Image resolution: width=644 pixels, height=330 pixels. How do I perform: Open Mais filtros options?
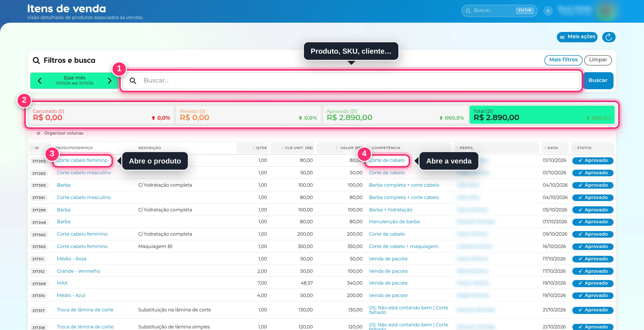563,60
